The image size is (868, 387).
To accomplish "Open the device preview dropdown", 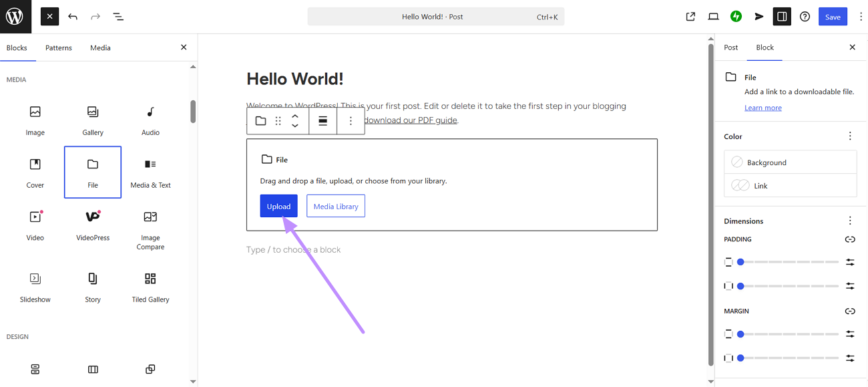I will click(x=713, y=16).
